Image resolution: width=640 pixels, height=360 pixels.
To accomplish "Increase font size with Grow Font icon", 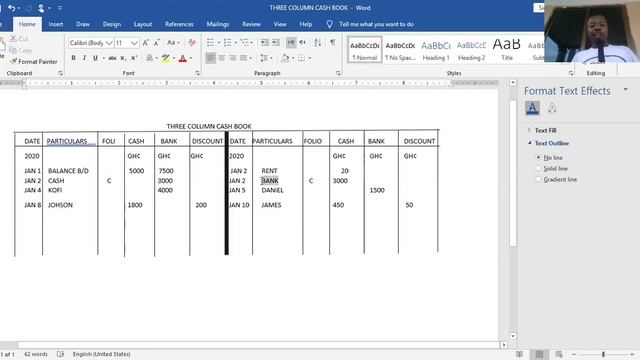I will pos(146,42).
